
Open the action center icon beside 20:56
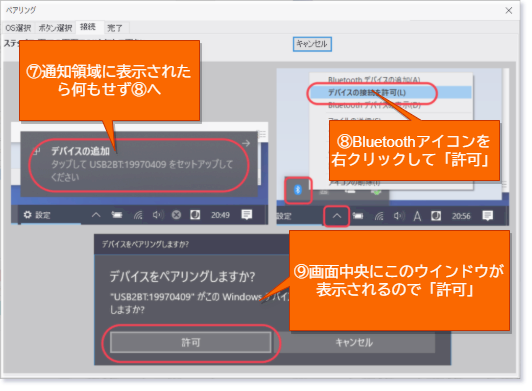click(488, 216)
